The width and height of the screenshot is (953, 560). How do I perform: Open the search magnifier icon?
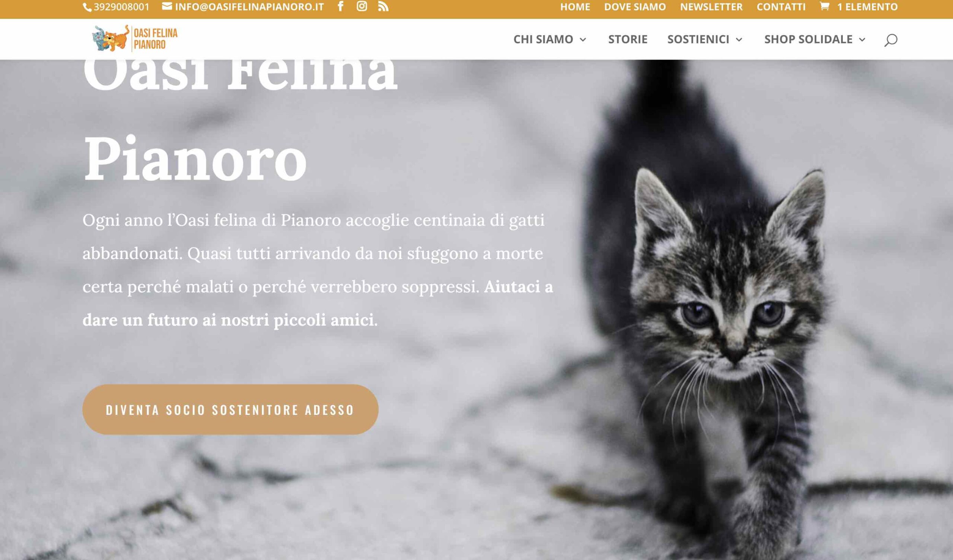890,40
